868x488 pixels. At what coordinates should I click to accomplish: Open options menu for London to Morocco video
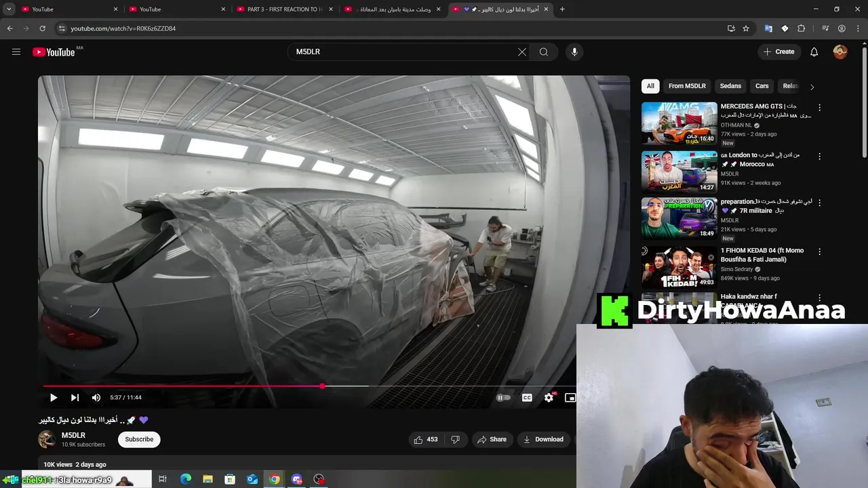(x=819, y=156)
